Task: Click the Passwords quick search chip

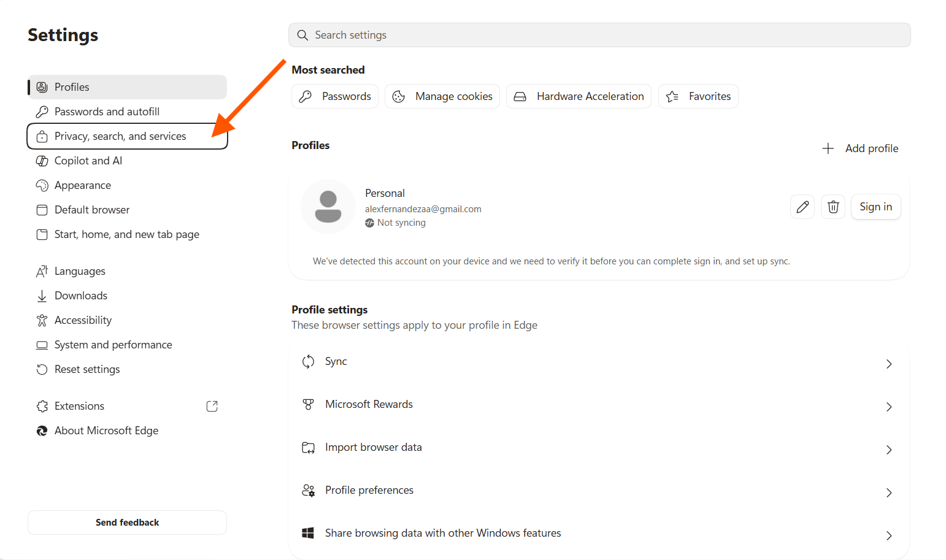Action: pos(335,96)
